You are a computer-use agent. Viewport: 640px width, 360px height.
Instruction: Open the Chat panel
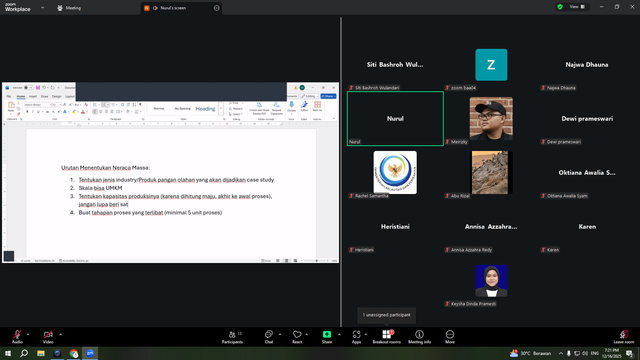(x=269, y=336)
